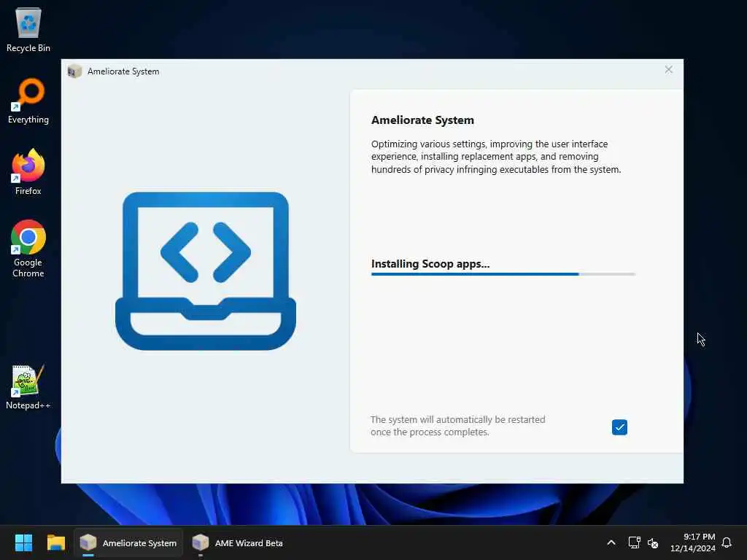Screen dimensions: 747x560
Task: Open the notification bell icon
Action: coord(727,542)
